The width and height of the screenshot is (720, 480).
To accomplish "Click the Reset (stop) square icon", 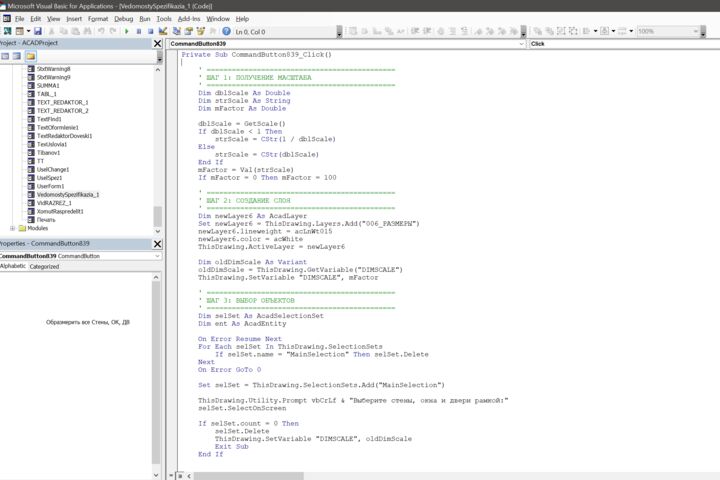I will click(151, 31).
